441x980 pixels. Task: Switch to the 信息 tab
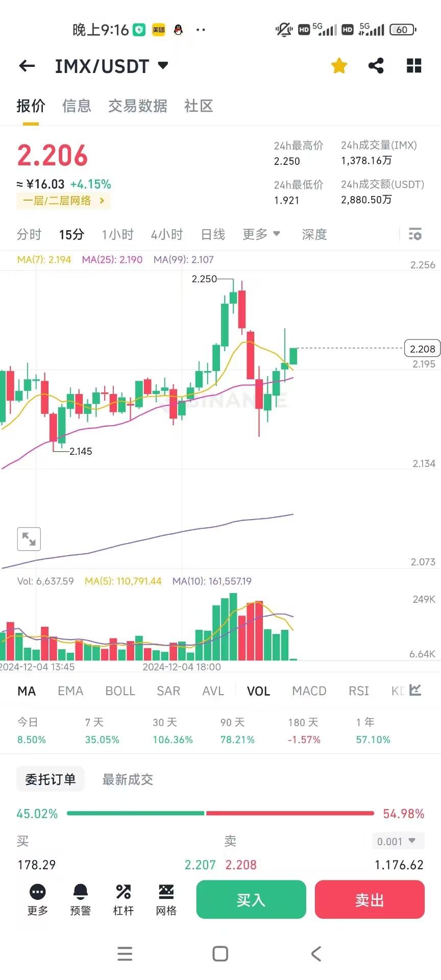(77, 106)
